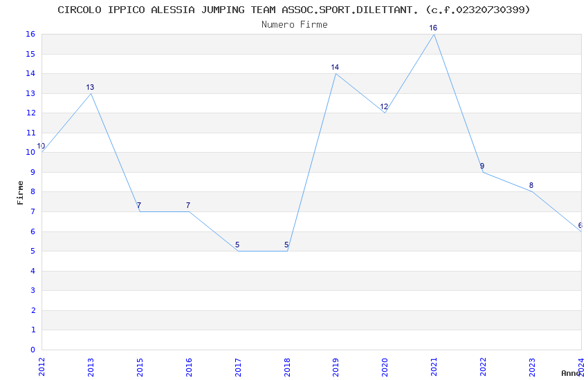Screen dimensions: 588x380
Task: Select data label 14 above year 2019
Action: (x=335, y=67)
